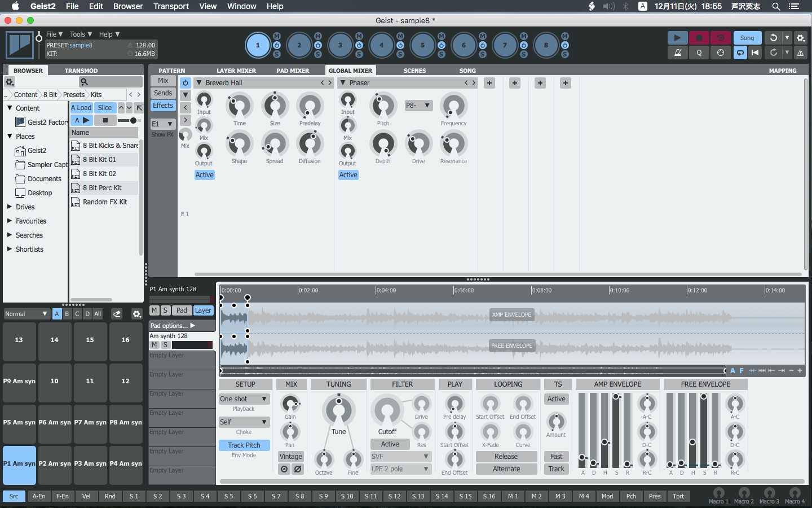Image resolution: width=812 pixels, height=508 pixels.
Task: Open the Normal pad mode dropdown
Action: click(27, 314)
